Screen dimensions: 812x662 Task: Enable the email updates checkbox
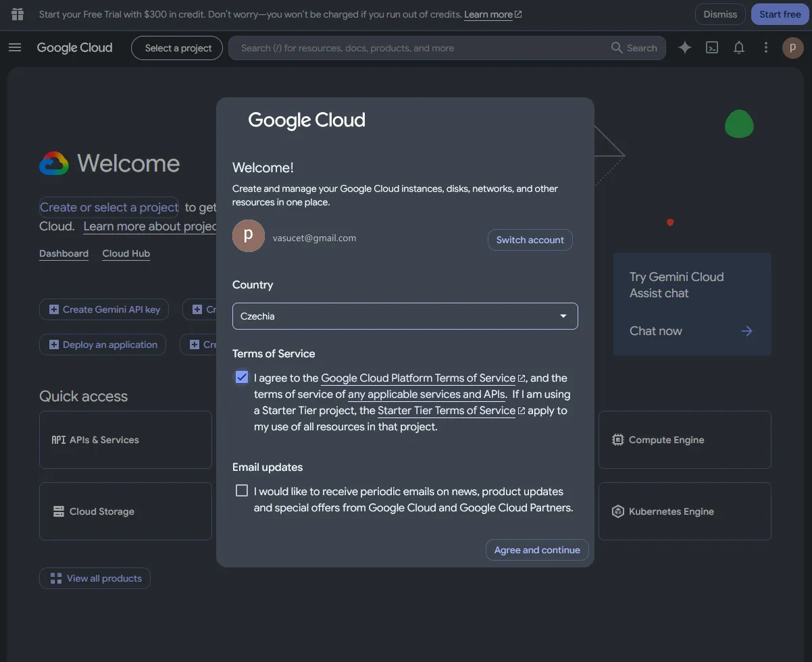tap(242, 490)
